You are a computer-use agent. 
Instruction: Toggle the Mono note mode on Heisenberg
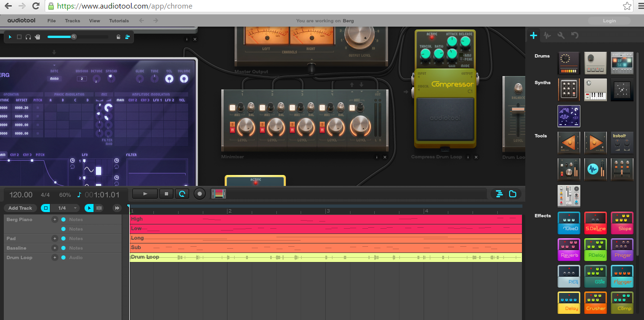coord(54,78)
